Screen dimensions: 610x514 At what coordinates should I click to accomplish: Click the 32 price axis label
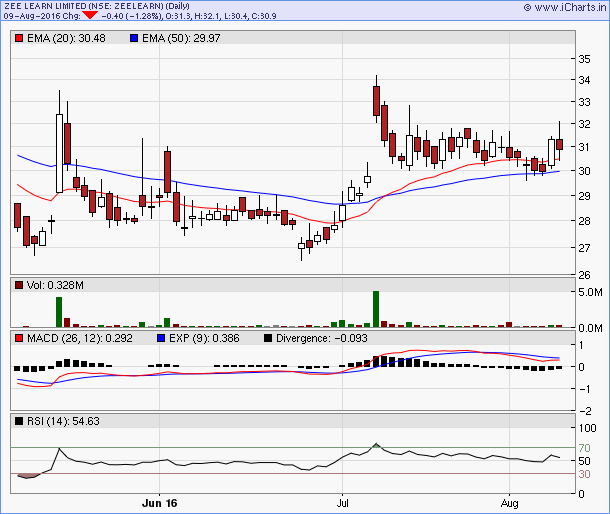coord(584,124)
